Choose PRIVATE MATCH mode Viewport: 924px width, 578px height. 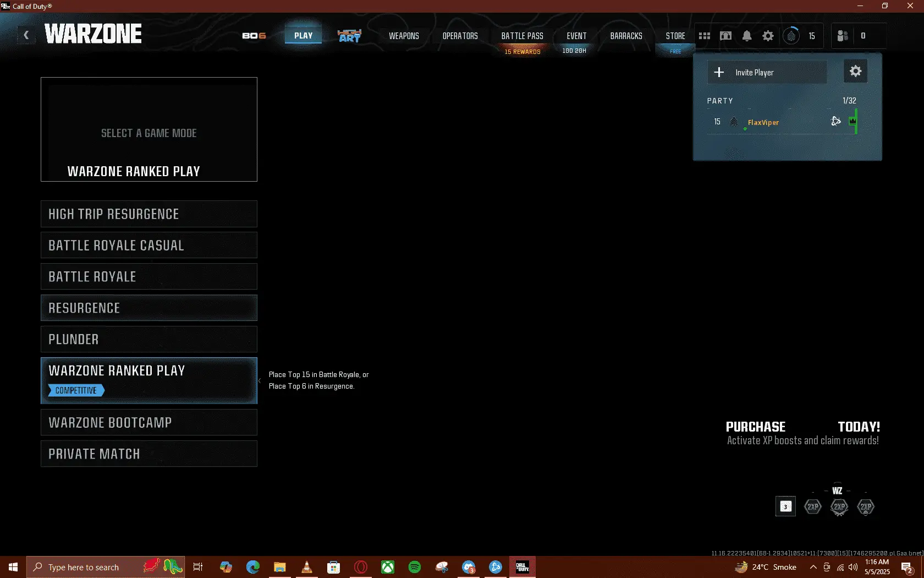(x=149, y=454)
